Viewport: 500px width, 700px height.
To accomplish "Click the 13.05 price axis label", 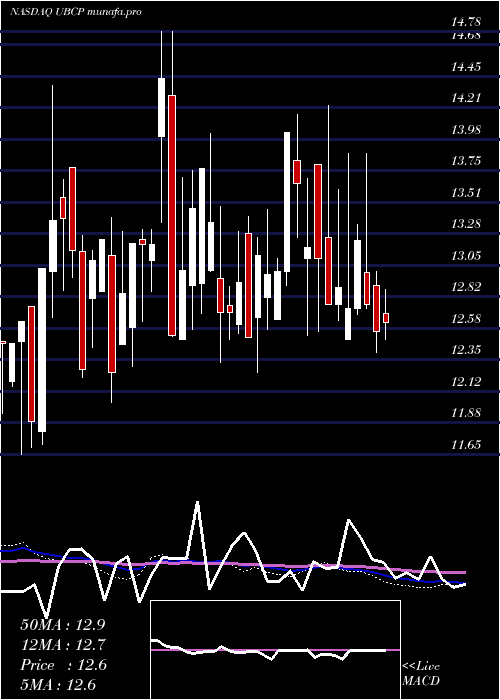I will 466,256.
